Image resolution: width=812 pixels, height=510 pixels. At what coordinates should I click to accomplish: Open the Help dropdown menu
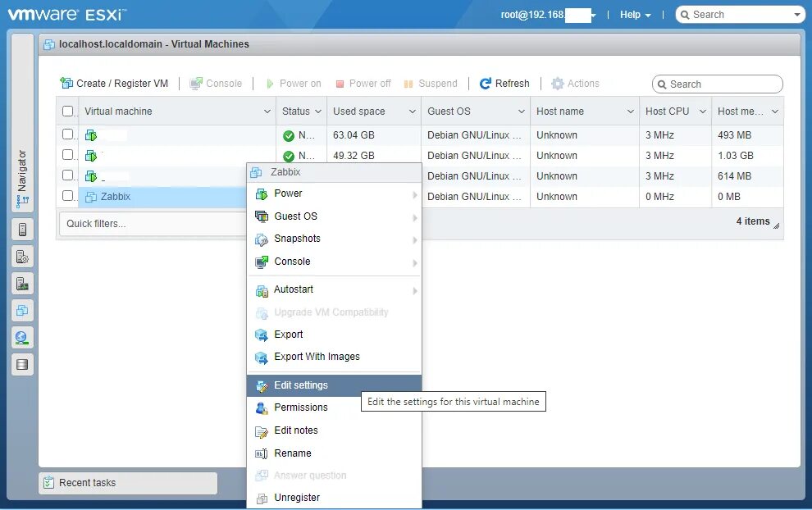(636, 15)
